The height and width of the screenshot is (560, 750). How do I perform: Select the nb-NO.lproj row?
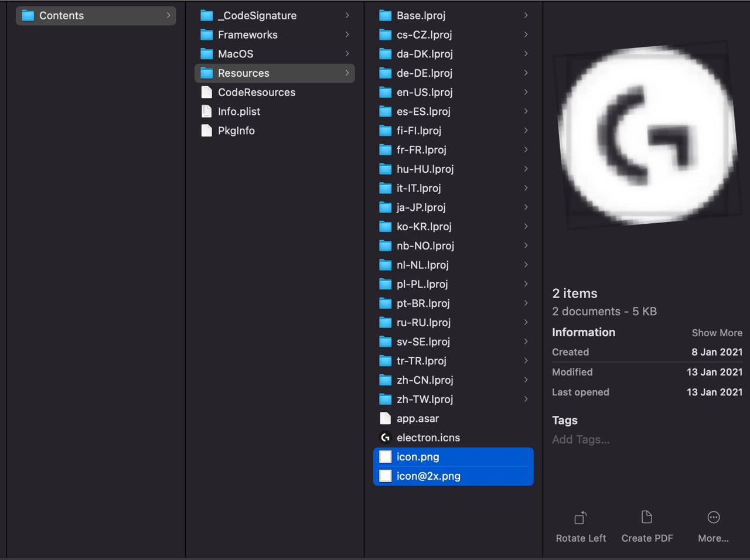point(453,246)
